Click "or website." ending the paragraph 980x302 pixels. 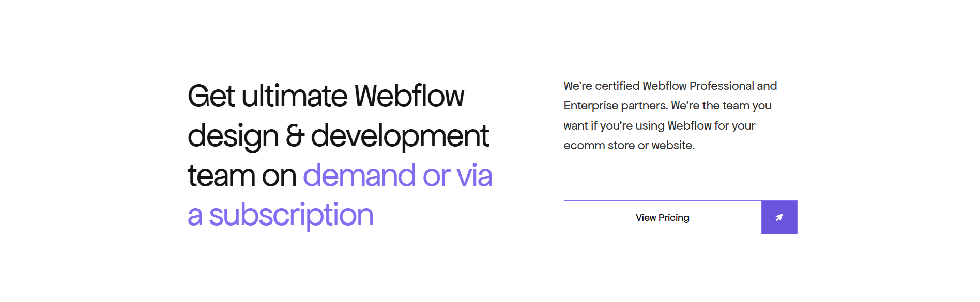coord(666,146)
